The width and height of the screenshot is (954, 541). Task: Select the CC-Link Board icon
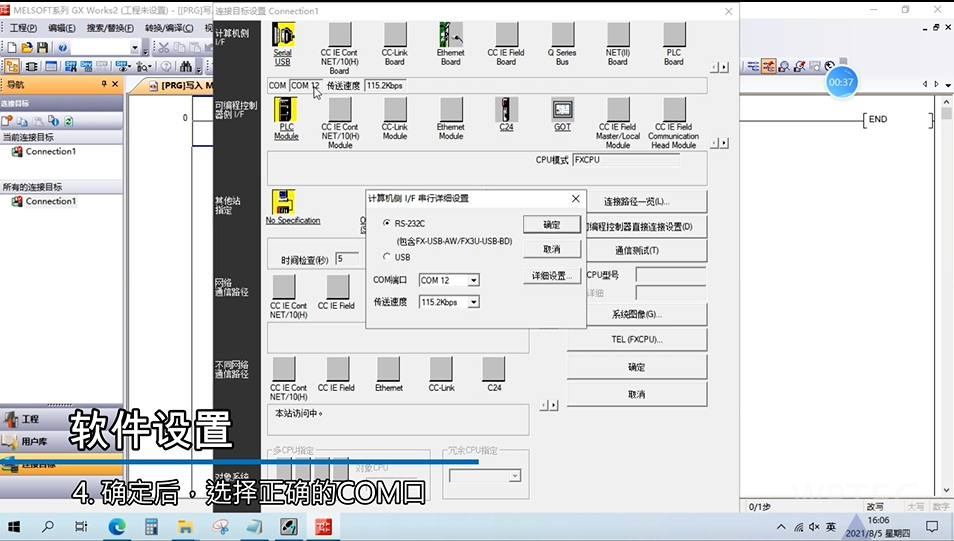point(395,35)
